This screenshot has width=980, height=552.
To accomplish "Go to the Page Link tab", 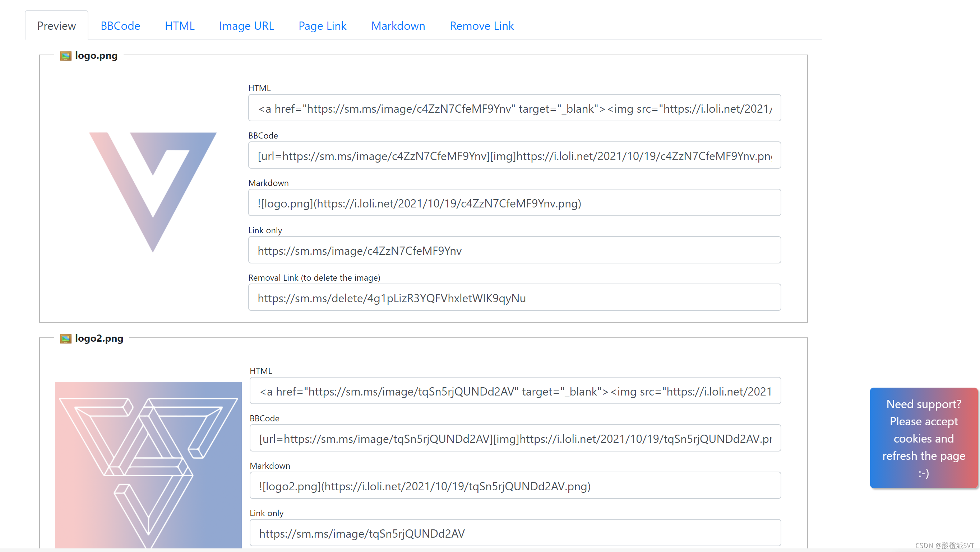I will [322, 26].
